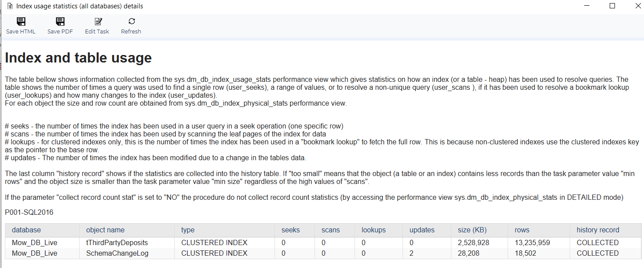Click the Refresh label
This screenshot has width=644, height=268.
(x=131, y=31)
